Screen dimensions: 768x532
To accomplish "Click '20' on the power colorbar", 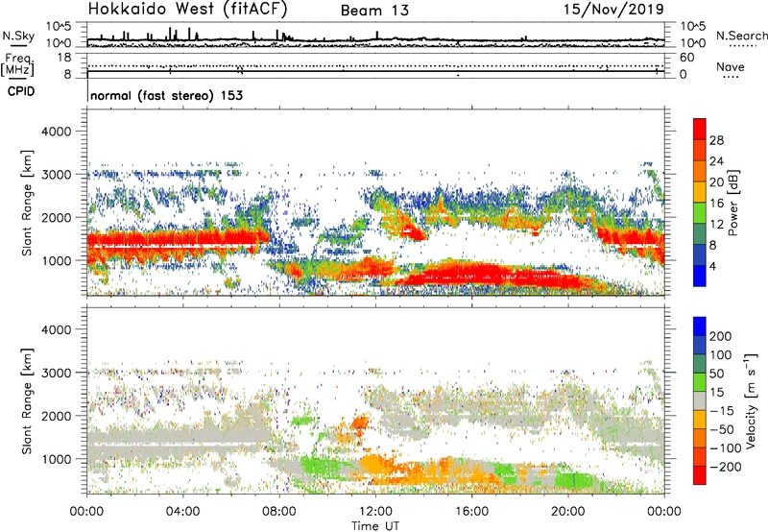I will tap(716, 182).
